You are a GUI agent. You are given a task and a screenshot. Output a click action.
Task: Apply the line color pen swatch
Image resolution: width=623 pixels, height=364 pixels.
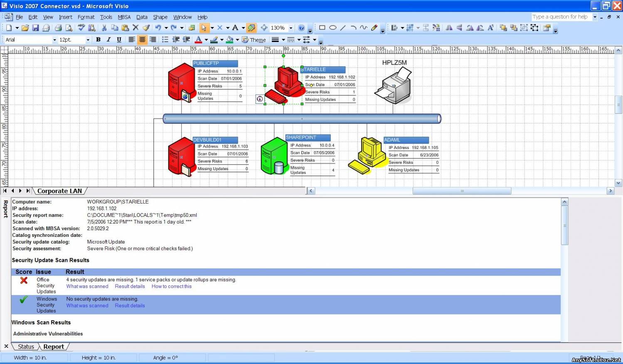(x=214, y=40)
